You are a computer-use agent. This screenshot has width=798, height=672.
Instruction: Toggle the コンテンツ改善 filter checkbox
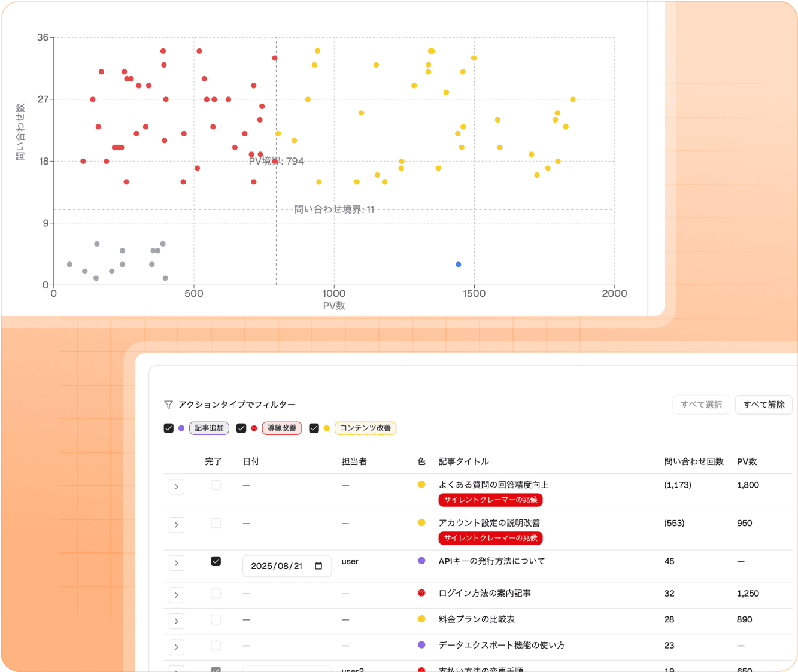pyautogui.click(x=314, y=428)
